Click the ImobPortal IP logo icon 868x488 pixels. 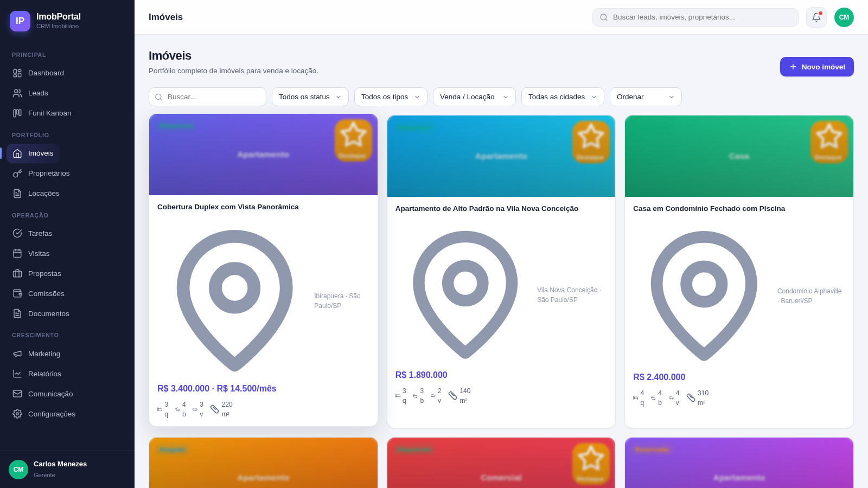[20, 21]
